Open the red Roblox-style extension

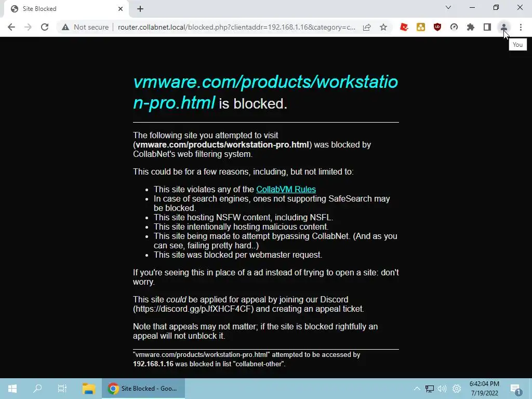pos(404,27)
